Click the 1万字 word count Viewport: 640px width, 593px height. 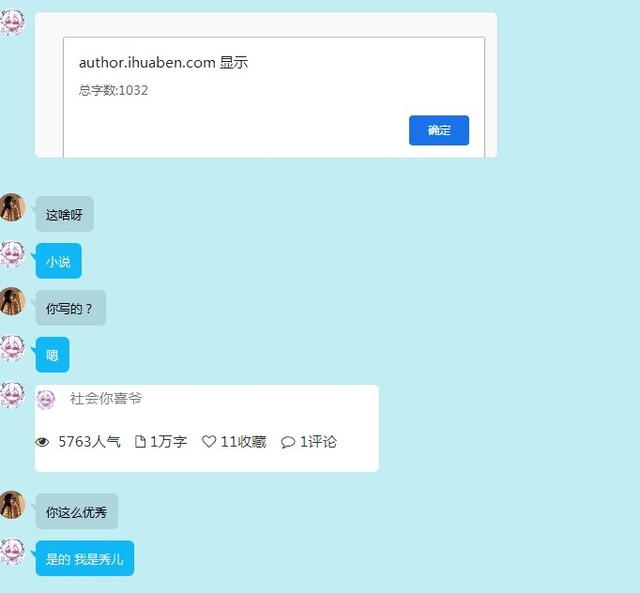click(x=169, y=442)
